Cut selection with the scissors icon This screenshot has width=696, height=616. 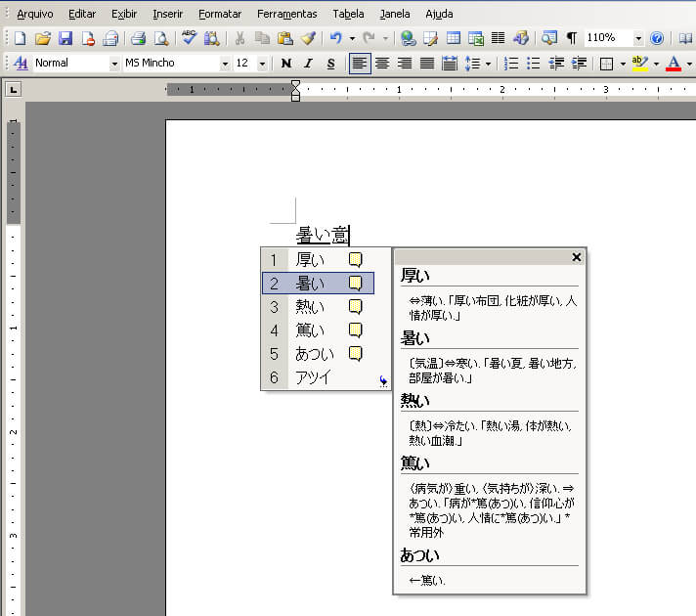pyautogui.click(x=239, y=38)
